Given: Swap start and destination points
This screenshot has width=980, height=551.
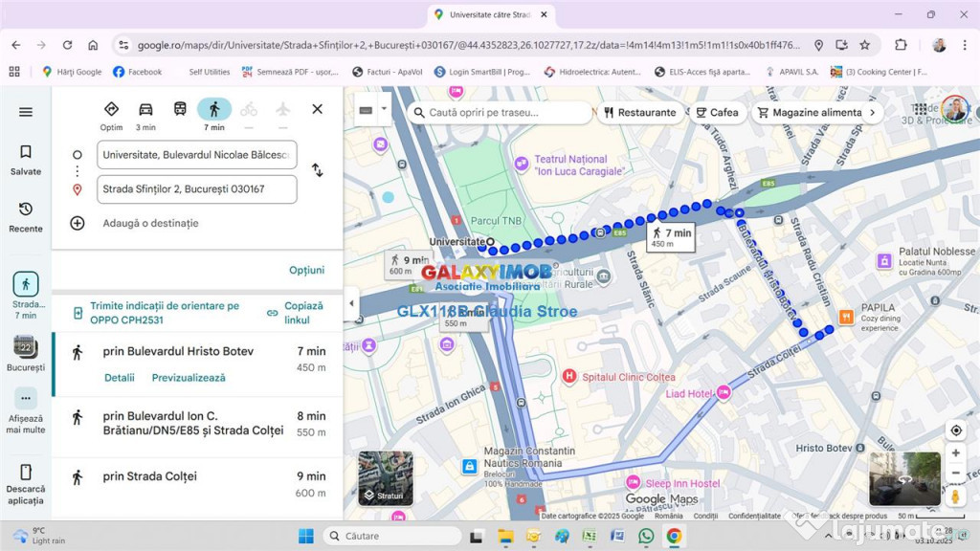Looking at the screenshot, I should 317,170.
